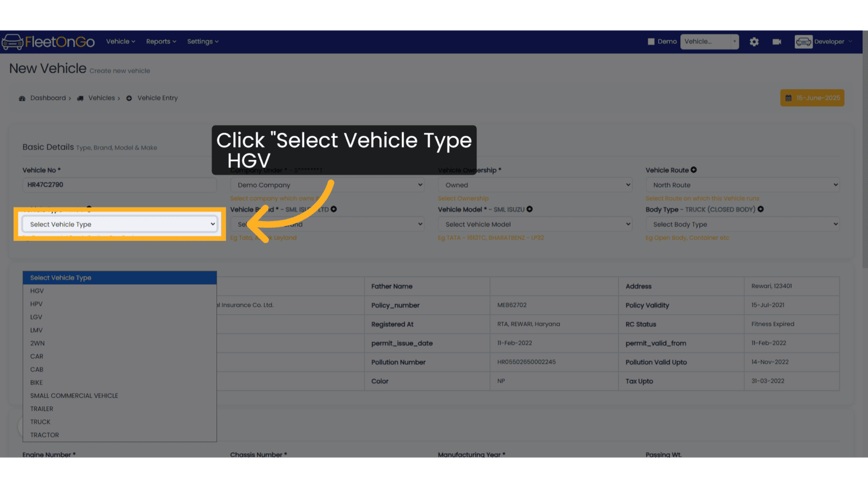Open the Developer user menu
This screenshot has height=488, width=868.
833,42
